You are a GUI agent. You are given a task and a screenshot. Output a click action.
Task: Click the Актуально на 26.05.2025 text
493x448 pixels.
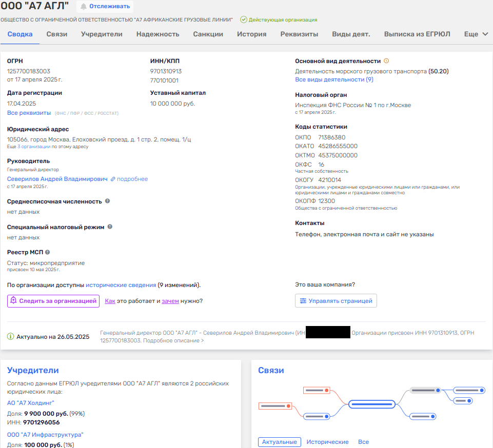point(53,337)
